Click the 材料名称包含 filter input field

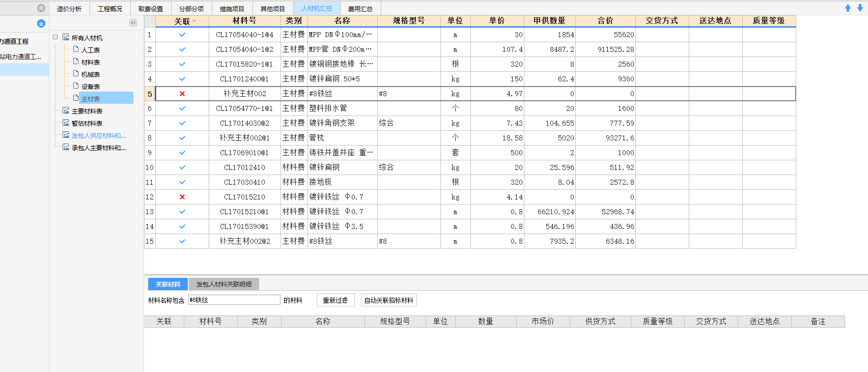(234, 300)
